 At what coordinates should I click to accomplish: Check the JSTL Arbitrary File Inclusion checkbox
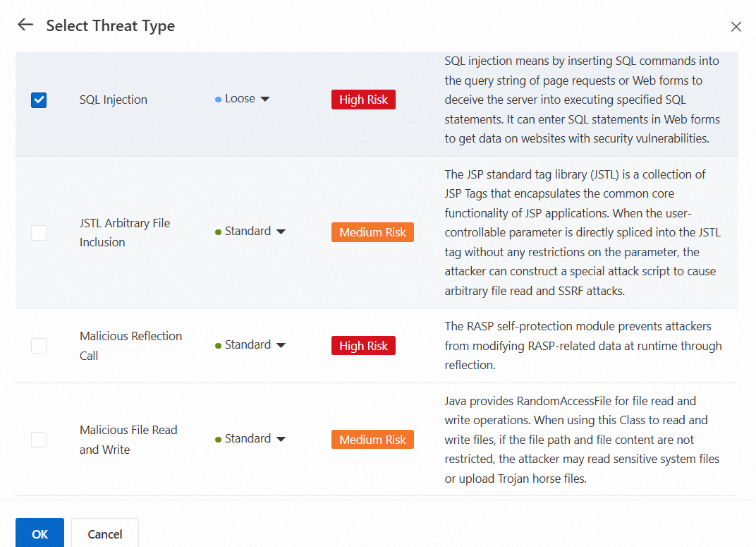39,232
